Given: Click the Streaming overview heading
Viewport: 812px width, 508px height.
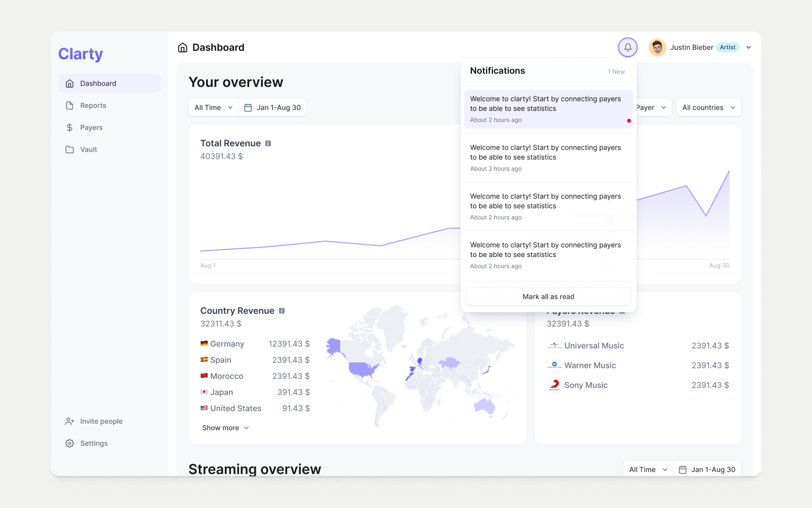Looking at the screenshot, I should click(x=255, y=469).
